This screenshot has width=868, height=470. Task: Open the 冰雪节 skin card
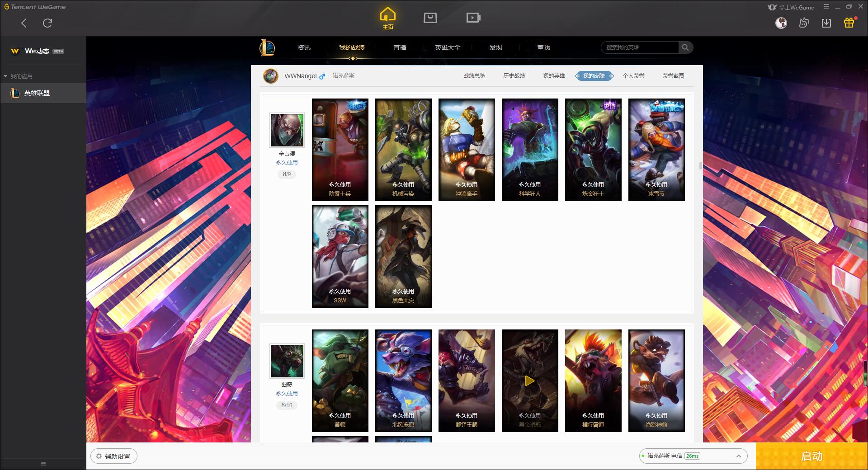[x=656, y=150]
